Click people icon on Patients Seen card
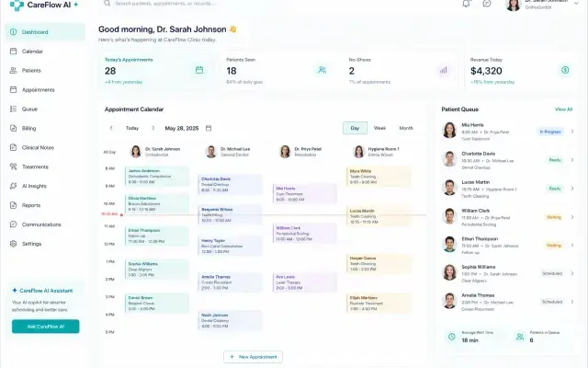Viewport: 588px width, 368px height. tap(322, 70)
